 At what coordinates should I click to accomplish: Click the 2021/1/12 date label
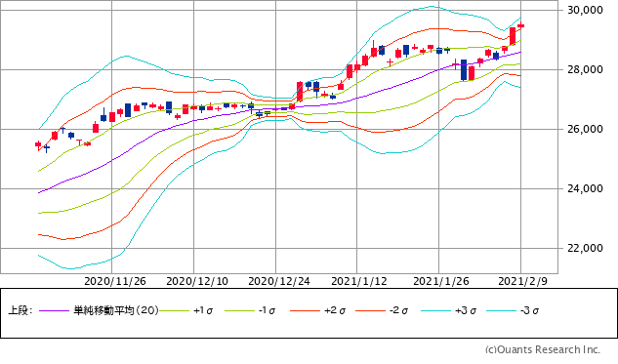click(359, 281)
